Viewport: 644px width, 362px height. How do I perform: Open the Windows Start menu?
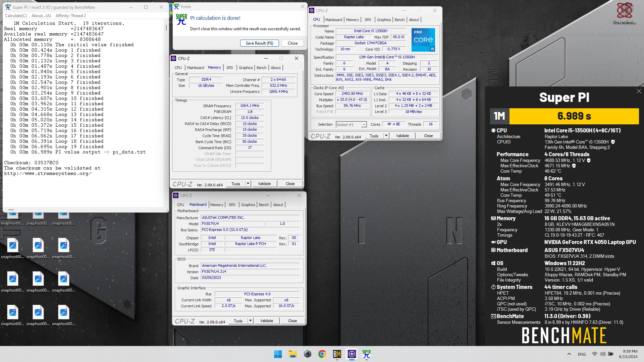(278, 354)
